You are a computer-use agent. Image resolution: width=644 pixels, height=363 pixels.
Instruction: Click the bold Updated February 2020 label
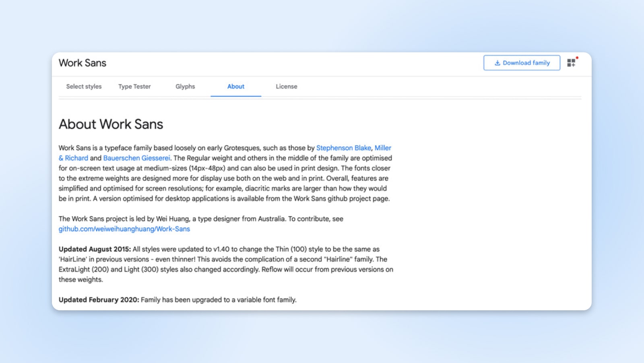coord(99,300)
